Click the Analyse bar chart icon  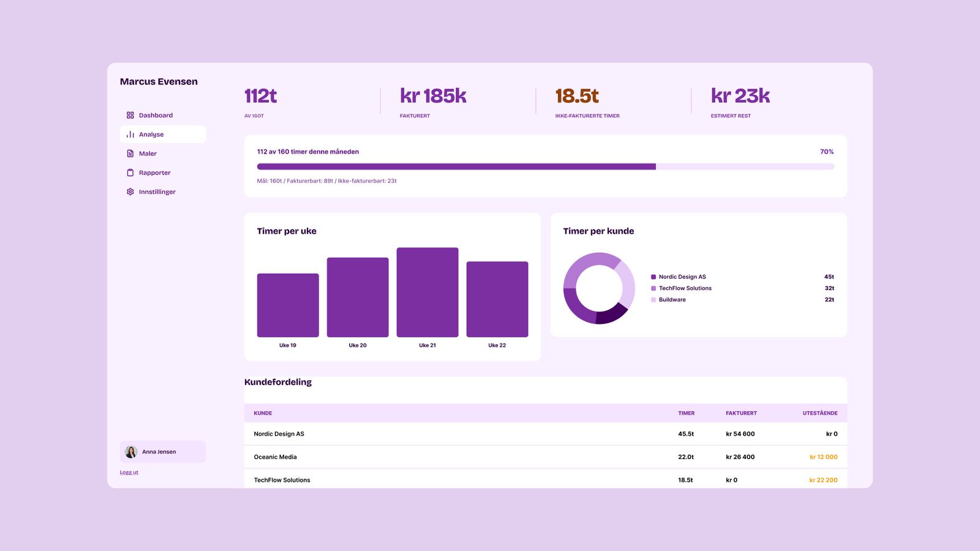(x=130, y=134)
